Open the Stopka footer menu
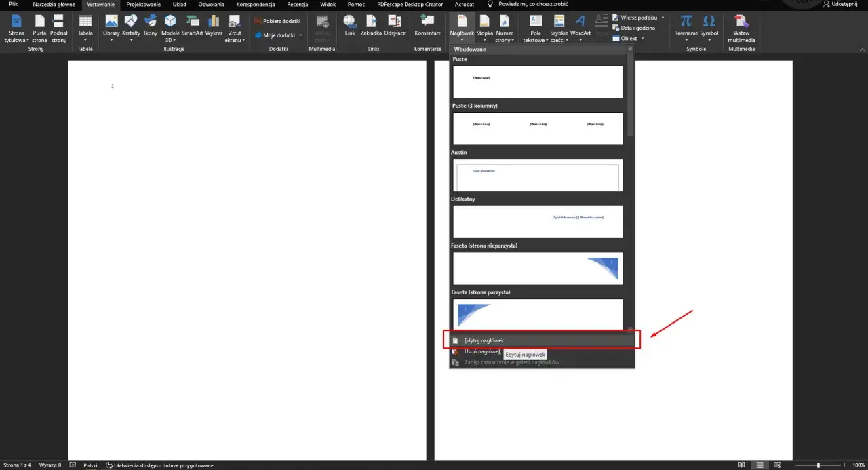 click(x=485, y=28)
